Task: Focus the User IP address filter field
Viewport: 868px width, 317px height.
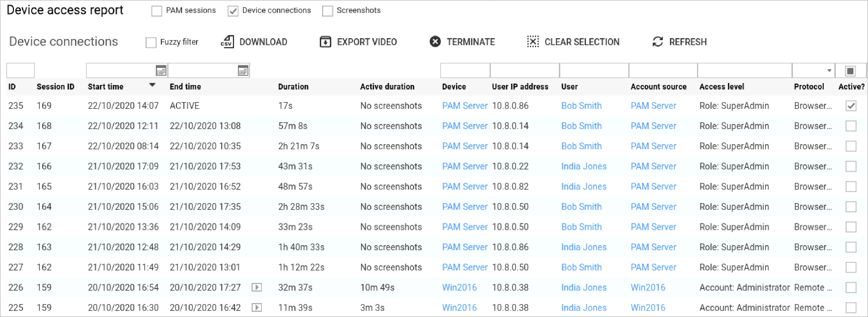Action: tap(525, 71)
